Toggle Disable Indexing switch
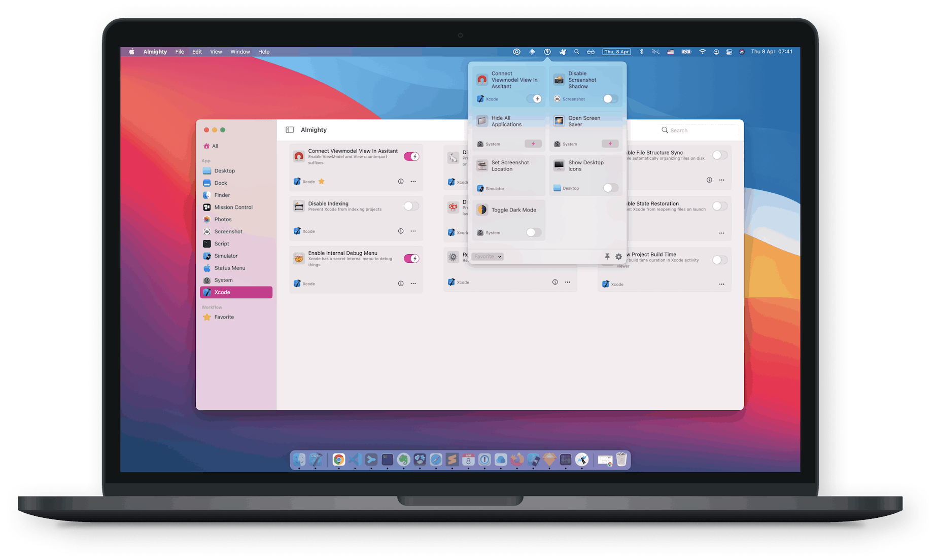 pyautogui.click(x=411, y=206)
